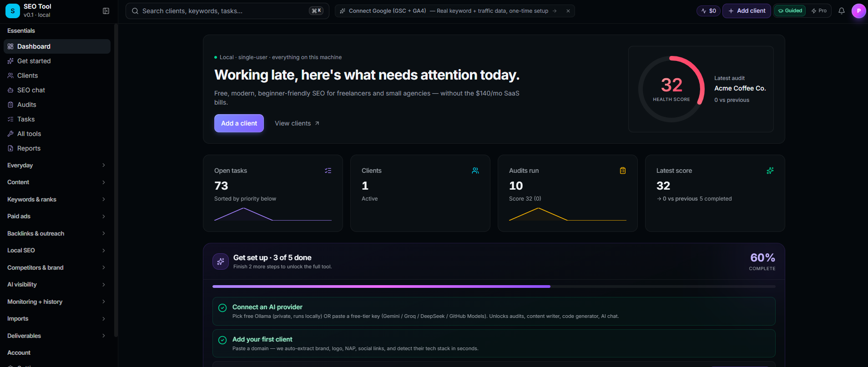868x367 pixels.
Task: Click the Open tasks sparkline chart
Action: click(x=273, y=214)
